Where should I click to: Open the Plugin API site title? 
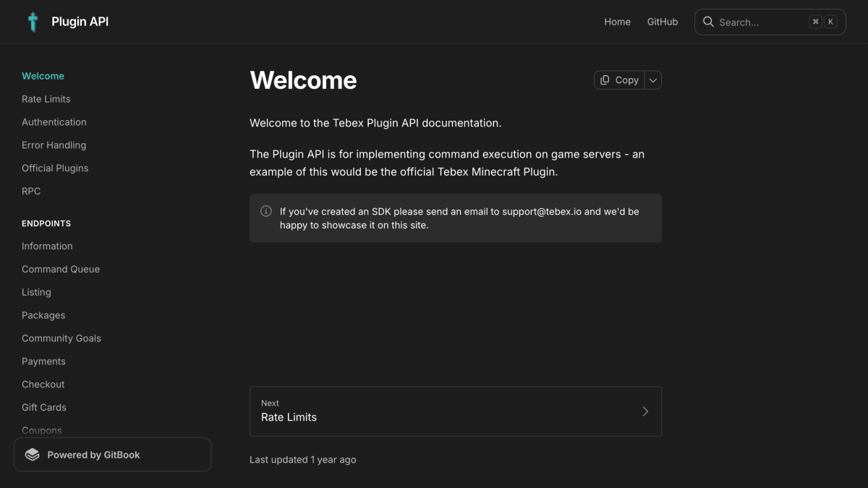[x=80, y=22]
